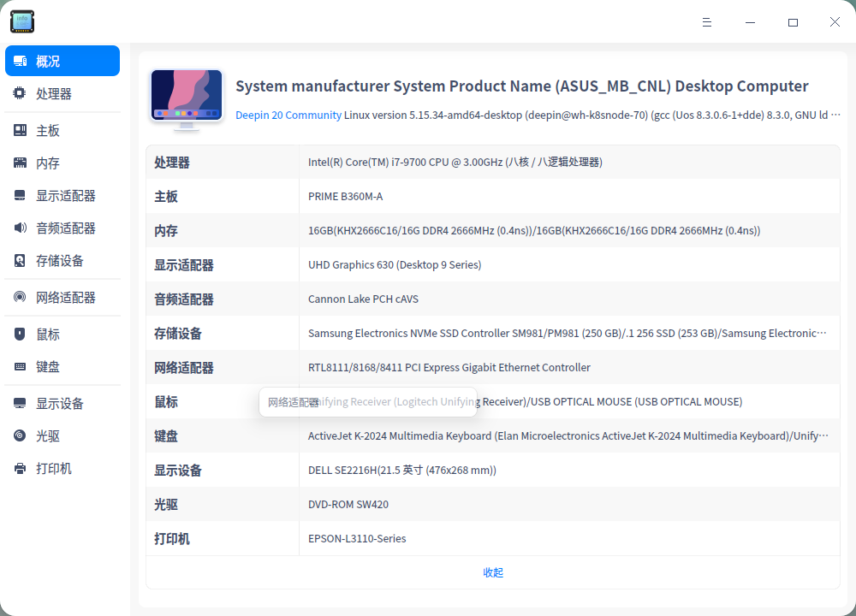Click the 处理器 row label in table
The height and width of the screenshot is (616, 856).
pos(172,163)
